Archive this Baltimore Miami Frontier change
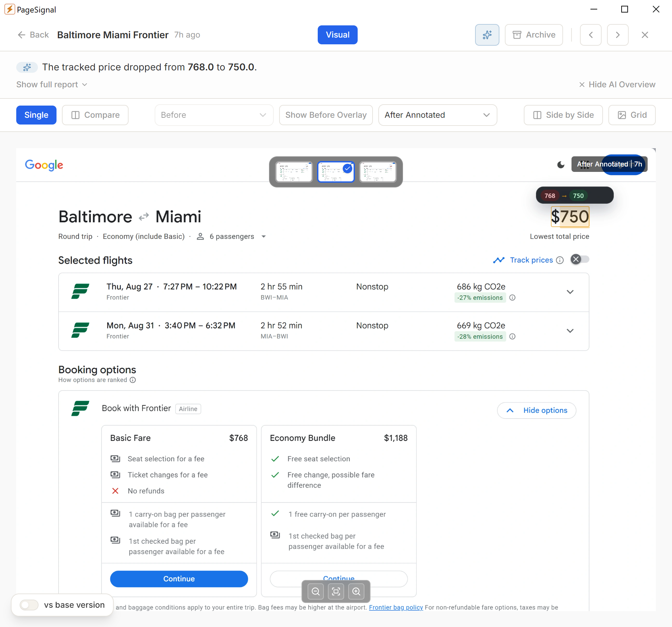Image resolution: width=672 pixels, height=627 pixels. pos(534,35)
